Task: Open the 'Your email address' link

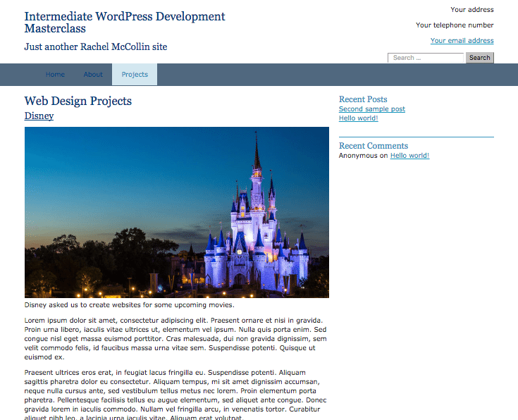Action: point(462,41)
